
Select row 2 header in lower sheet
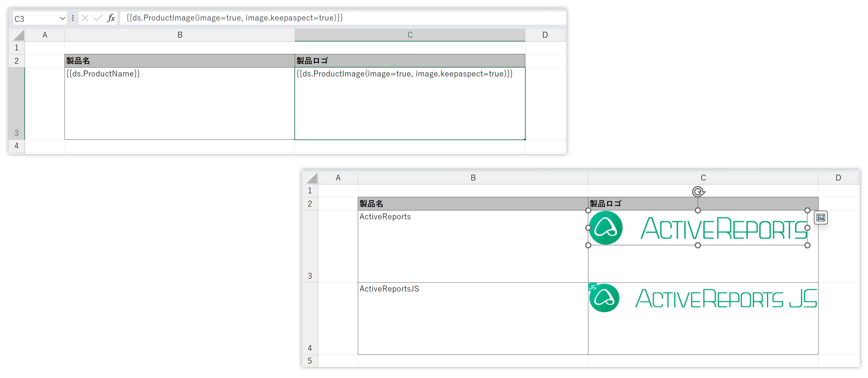pyautogui.click(x=310, y=204)
